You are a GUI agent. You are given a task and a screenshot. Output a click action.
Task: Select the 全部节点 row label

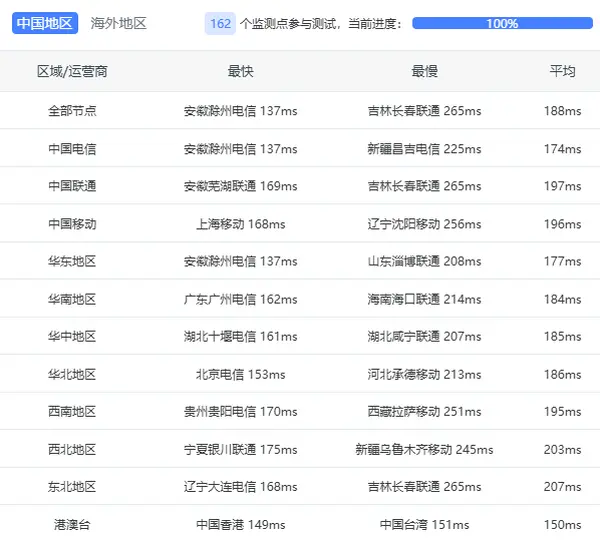tap(72, 111)
